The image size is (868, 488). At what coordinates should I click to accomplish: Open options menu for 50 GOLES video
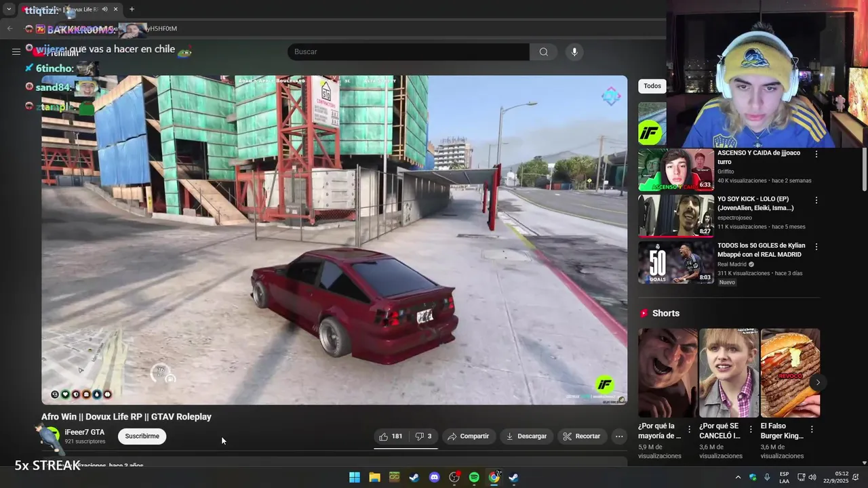[816, 247]
